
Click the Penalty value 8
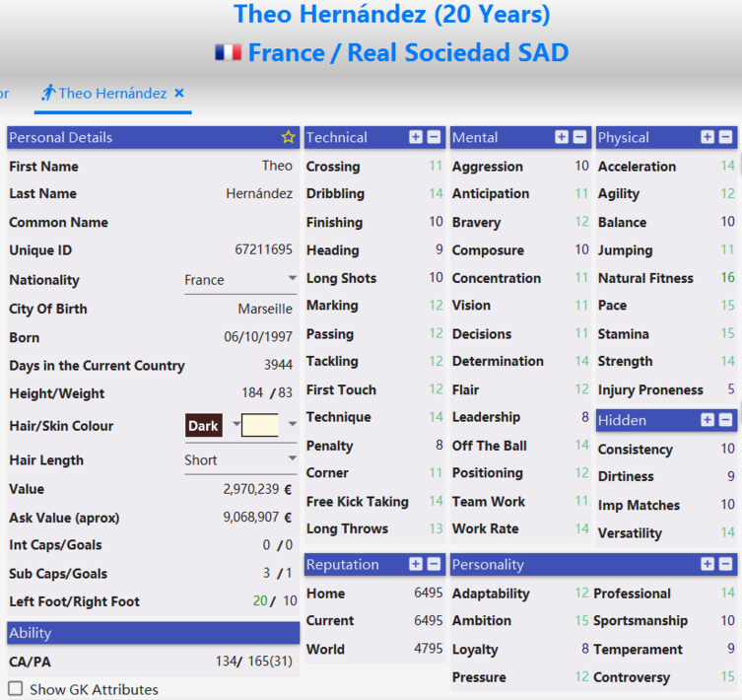point(439,446)
